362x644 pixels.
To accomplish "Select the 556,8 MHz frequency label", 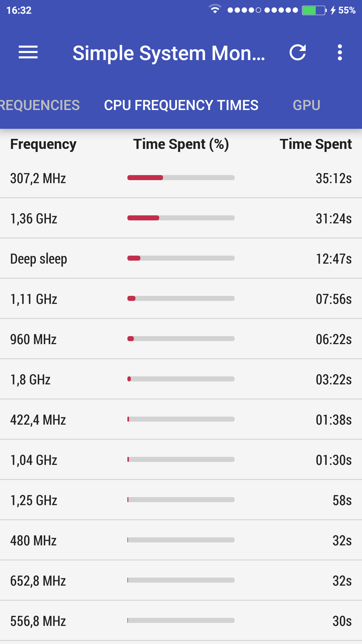I will coord(38,621).
